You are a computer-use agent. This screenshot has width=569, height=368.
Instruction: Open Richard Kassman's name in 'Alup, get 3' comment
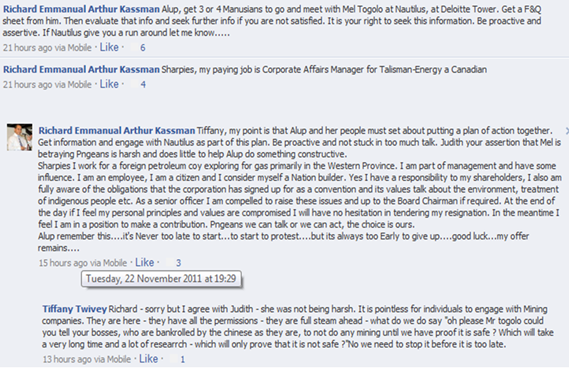[x=81, y=9]
